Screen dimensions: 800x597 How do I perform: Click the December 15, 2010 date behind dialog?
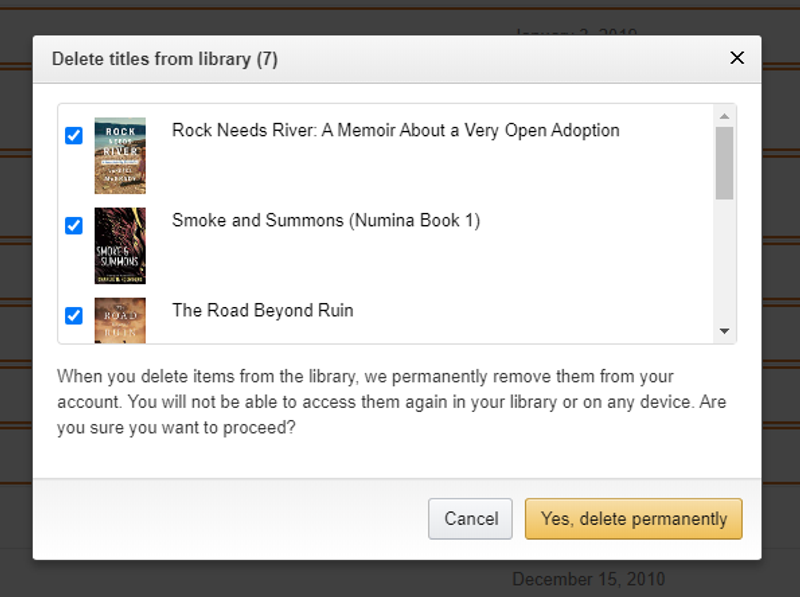pos(588,579)
